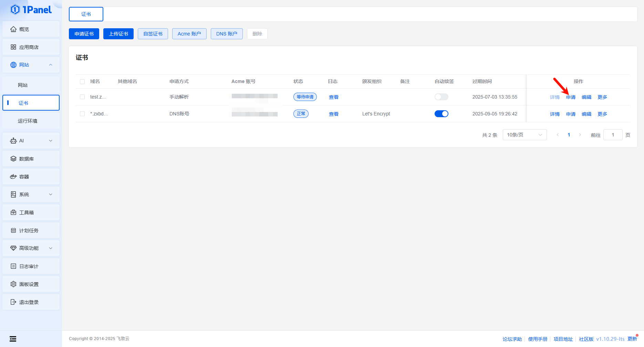The width and height of the screenshot is (644, 347).
Task: Click the database stack icon
Action: pyautogui.click(x=13, y=159)
